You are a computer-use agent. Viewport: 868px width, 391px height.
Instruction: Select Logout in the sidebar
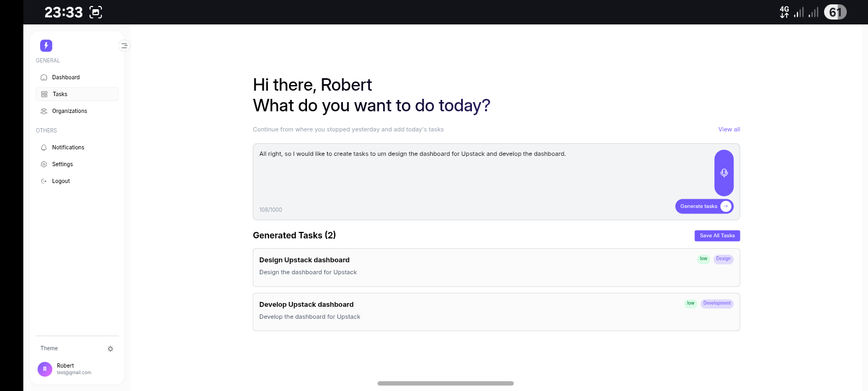(x=77, y=181)
